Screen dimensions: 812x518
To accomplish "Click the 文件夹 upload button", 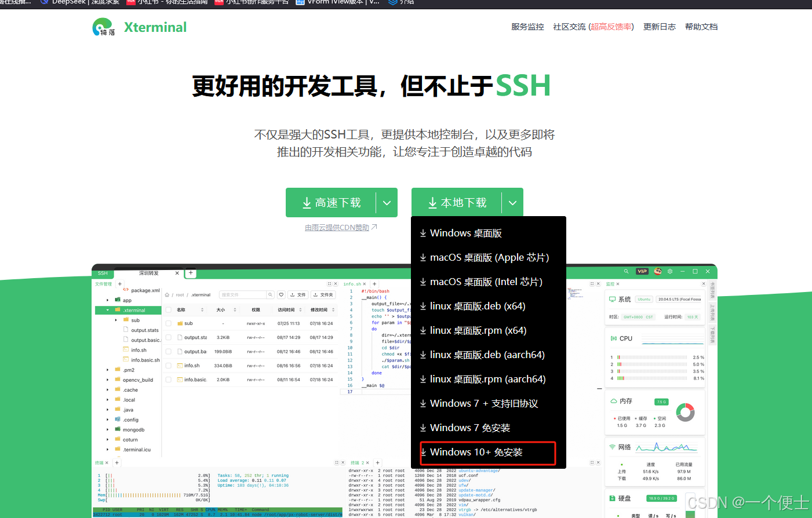I will pyautogui.click(x=323, y=295).
